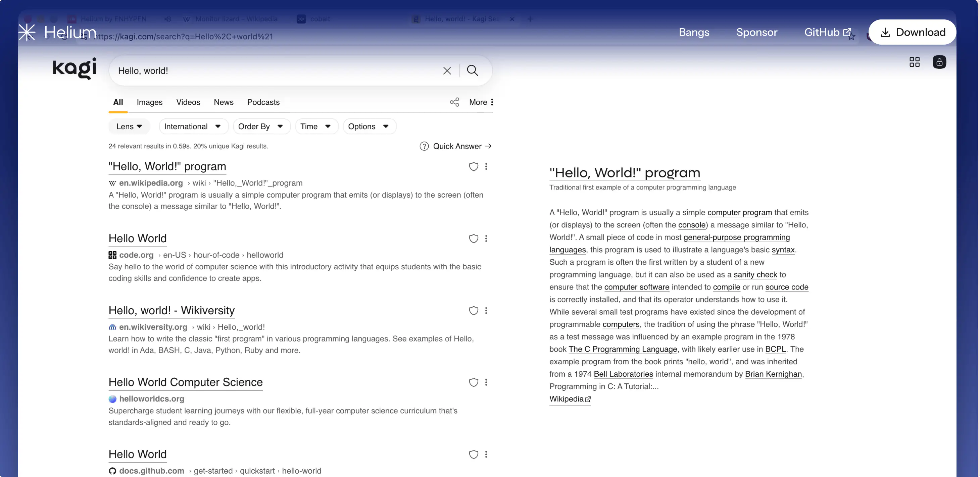Switch to the Podcasts tab
Screen dimensions: 980x477
[263, 102]
